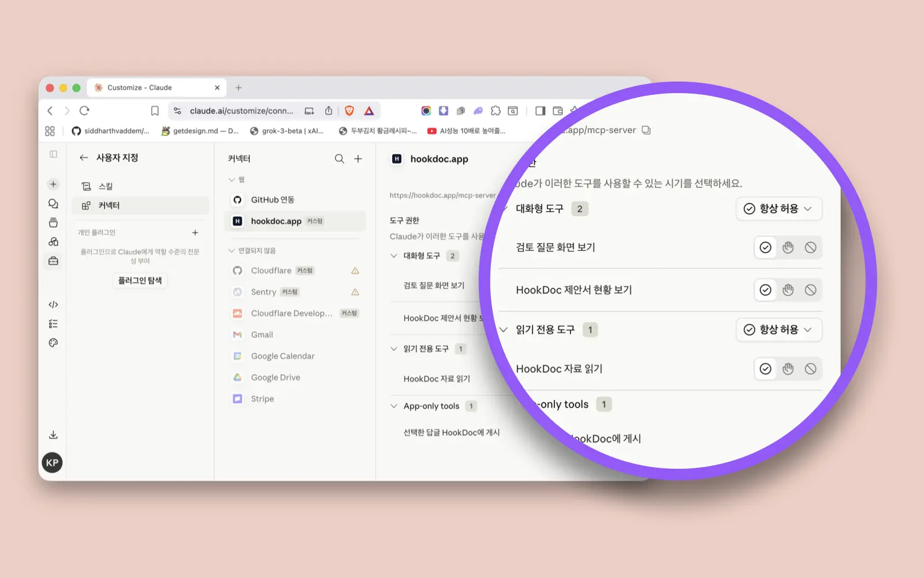The width and height of the screenshot is (924, 578).
Task: Open the Stripe connector
Action: pyautogui.click(x=295, y=399)
